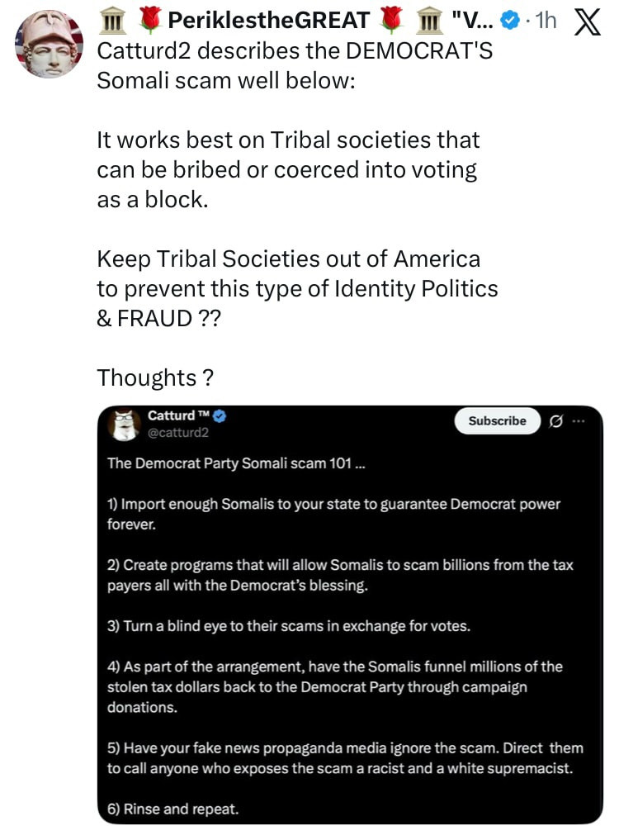
Task: Click the blue checkmark beside Catturd ™
Action: [x=220, y=416]
